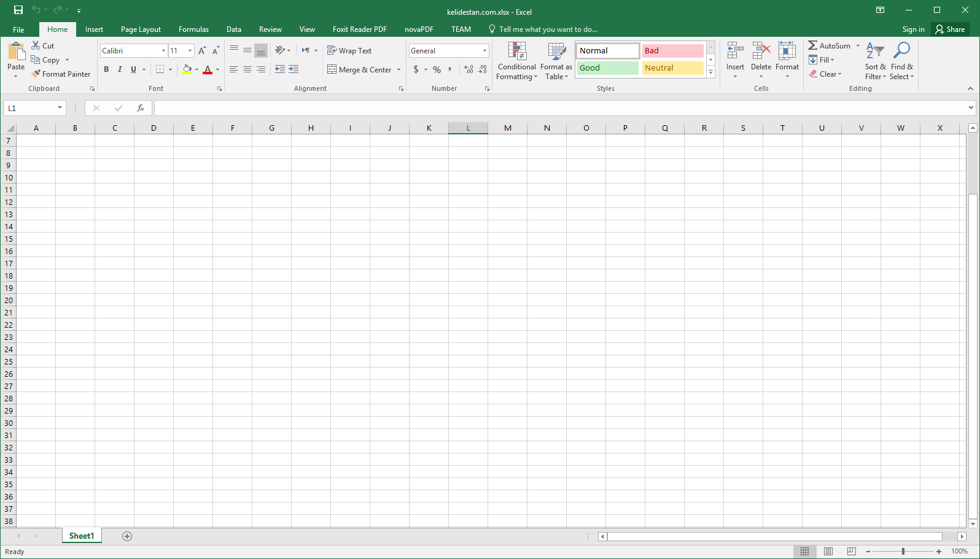Click the Cut scissors icon

pyautogui.click(x=36, y=45)
